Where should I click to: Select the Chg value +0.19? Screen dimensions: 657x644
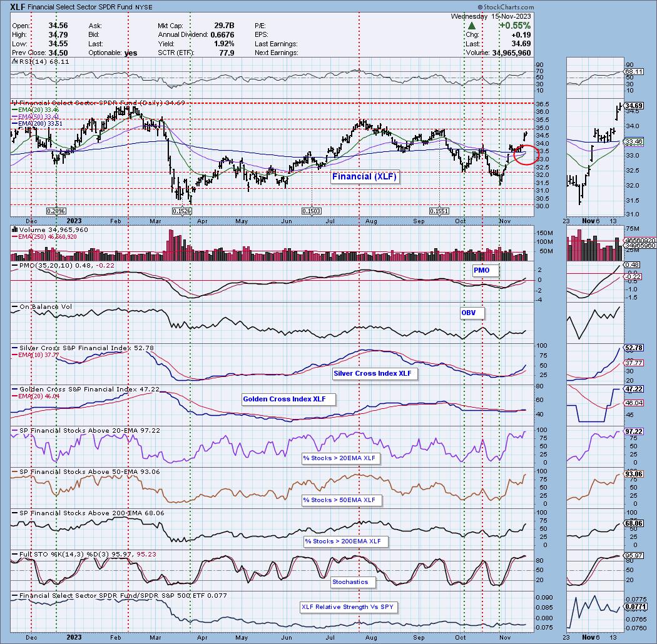pyautogui.click(x=521, y=35)
